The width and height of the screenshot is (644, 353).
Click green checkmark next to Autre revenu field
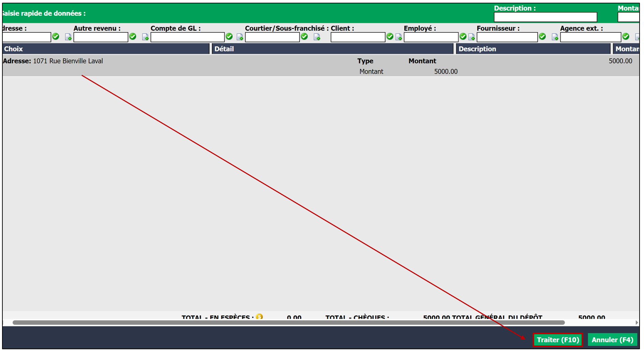pyautogui.click(x=133, y=36)
